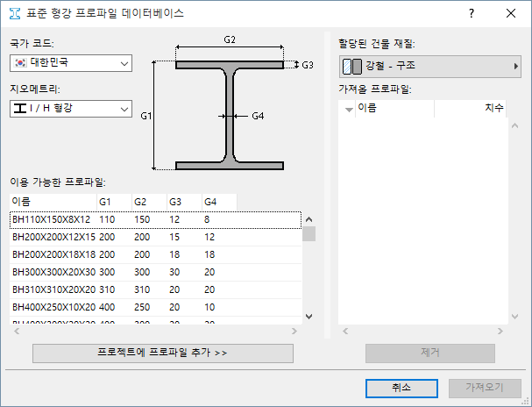Click left scroll arrow under available profiles list
This screenshot has width=532, height=407.
[17, 331]
